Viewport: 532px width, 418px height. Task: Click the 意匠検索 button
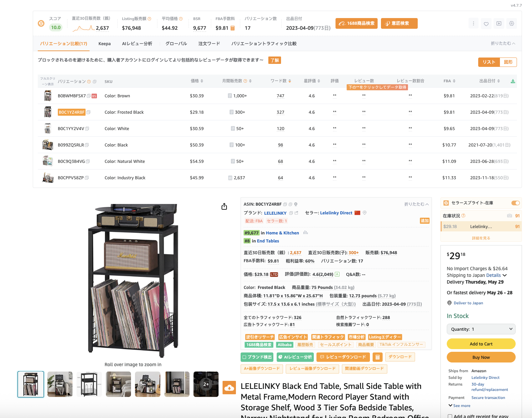tap(399, 23)
